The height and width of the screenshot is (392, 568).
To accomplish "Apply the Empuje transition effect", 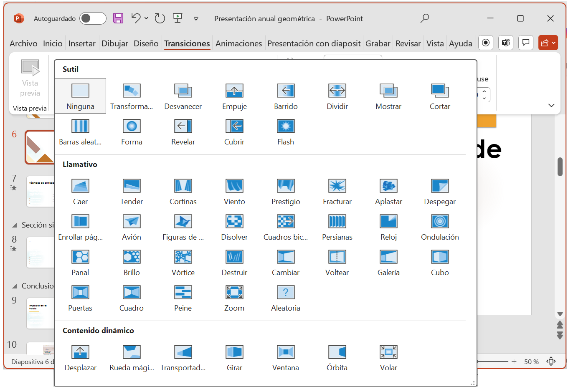I will click(234, 96).
